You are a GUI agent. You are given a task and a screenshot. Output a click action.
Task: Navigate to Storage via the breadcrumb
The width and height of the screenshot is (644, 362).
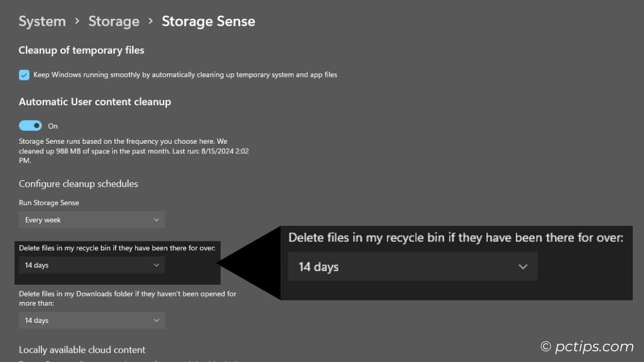(114, 21)
